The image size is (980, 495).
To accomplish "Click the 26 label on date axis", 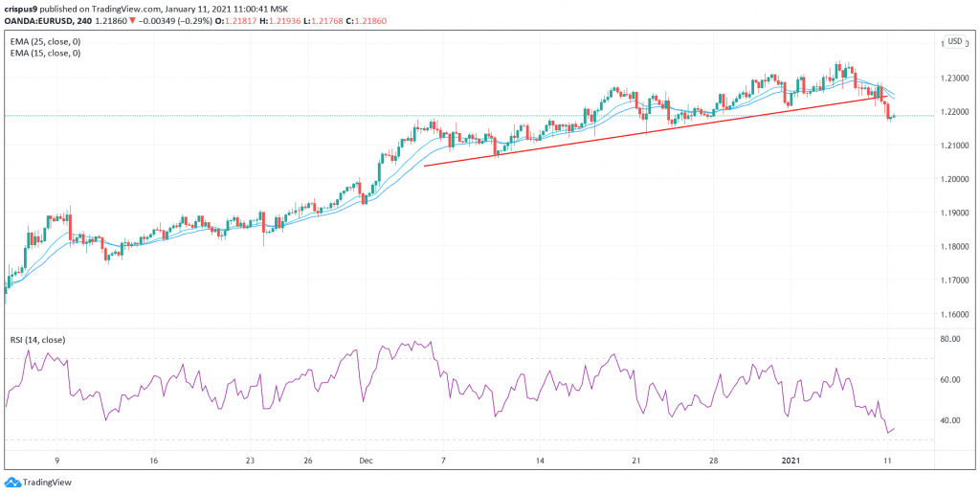I will pos(308,461).
